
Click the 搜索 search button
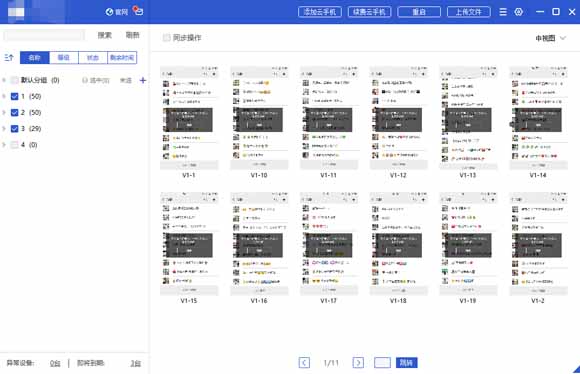[x=105, y=35]
